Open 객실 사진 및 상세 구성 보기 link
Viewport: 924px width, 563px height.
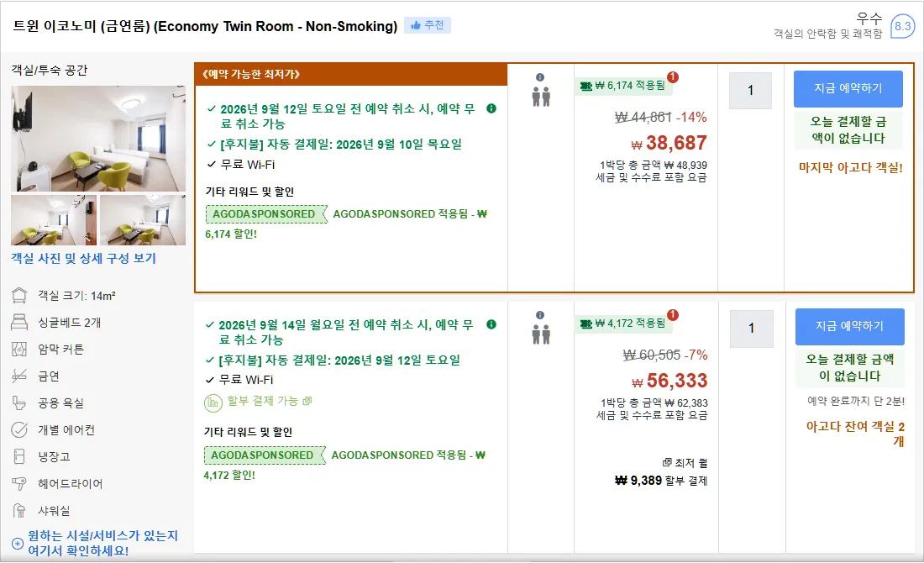[84, 258]
